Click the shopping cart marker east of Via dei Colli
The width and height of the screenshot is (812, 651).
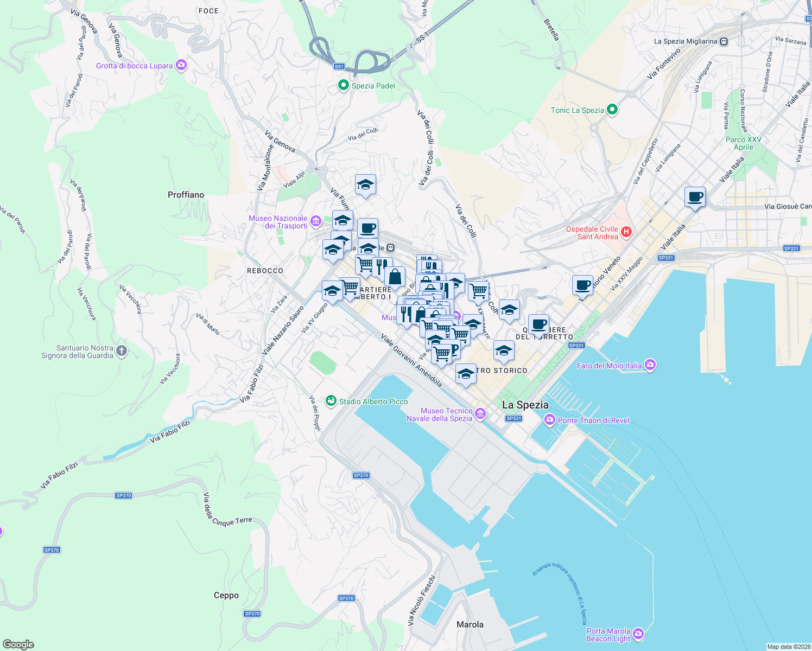point(479,292)
